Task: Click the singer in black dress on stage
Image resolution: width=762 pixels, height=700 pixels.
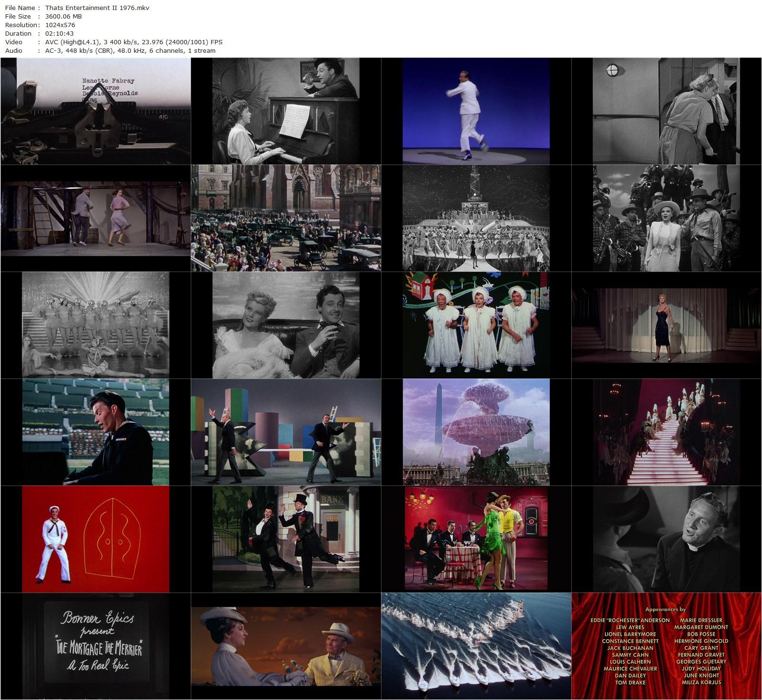Action: tap(666, 325)
